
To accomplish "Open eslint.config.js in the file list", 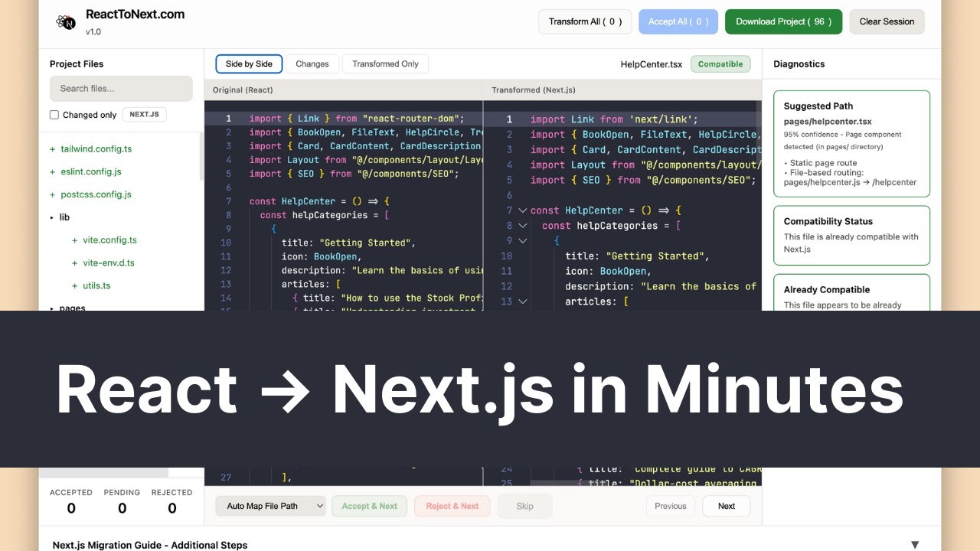I will [90, 171].
